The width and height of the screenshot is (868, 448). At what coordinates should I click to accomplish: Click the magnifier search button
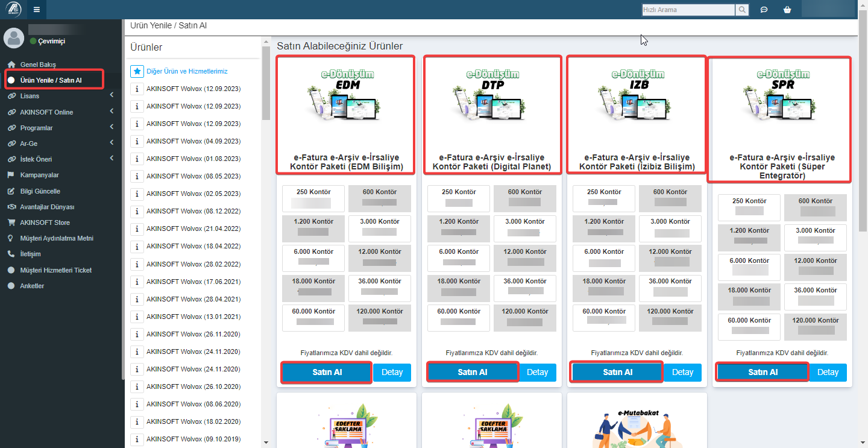click(743, 10)
